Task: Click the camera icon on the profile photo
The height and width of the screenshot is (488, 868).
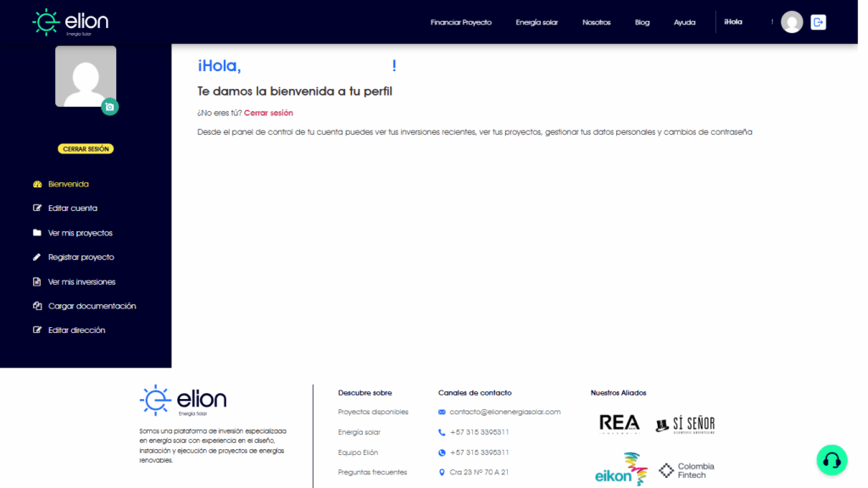Action: tap(108, 107)
